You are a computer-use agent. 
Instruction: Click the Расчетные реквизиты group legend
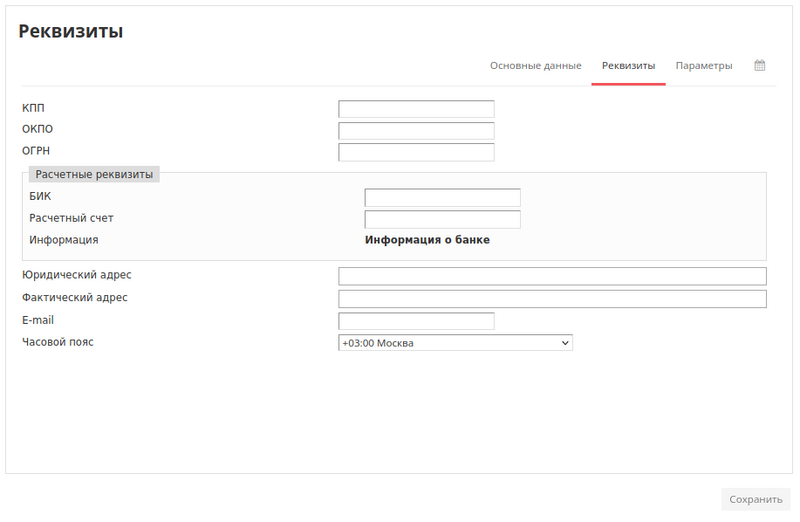94,174
